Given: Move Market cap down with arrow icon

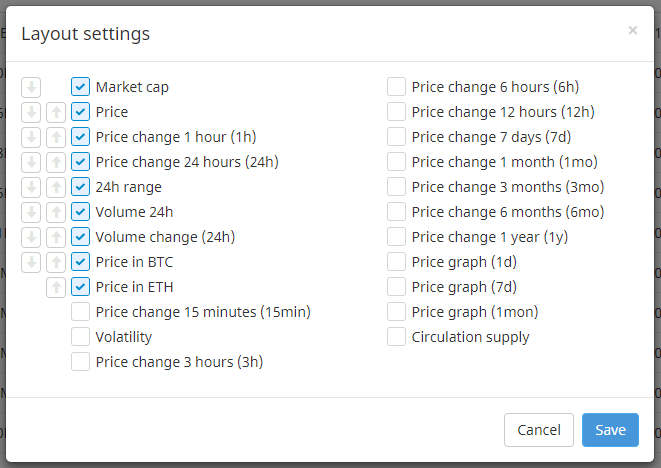Looking at the screenshot, I should [x=31, y=87].
